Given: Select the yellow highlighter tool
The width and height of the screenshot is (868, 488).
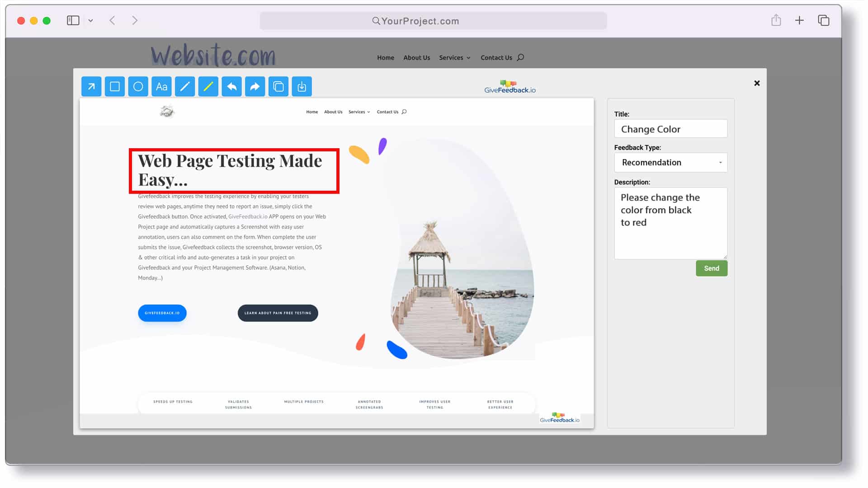Looking at the screenshot, I should point(208,86).
